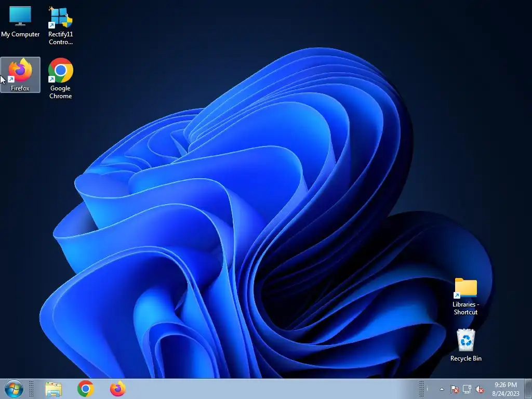Select the Firefox desktop shortcut
532x399 pixels.
pos(20,75)
